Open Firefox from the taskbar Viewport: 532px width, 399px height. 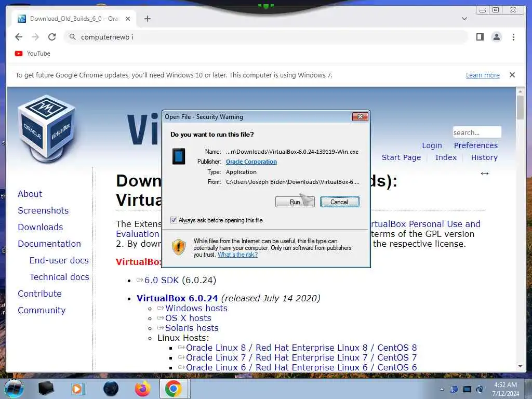coord(142,389)
